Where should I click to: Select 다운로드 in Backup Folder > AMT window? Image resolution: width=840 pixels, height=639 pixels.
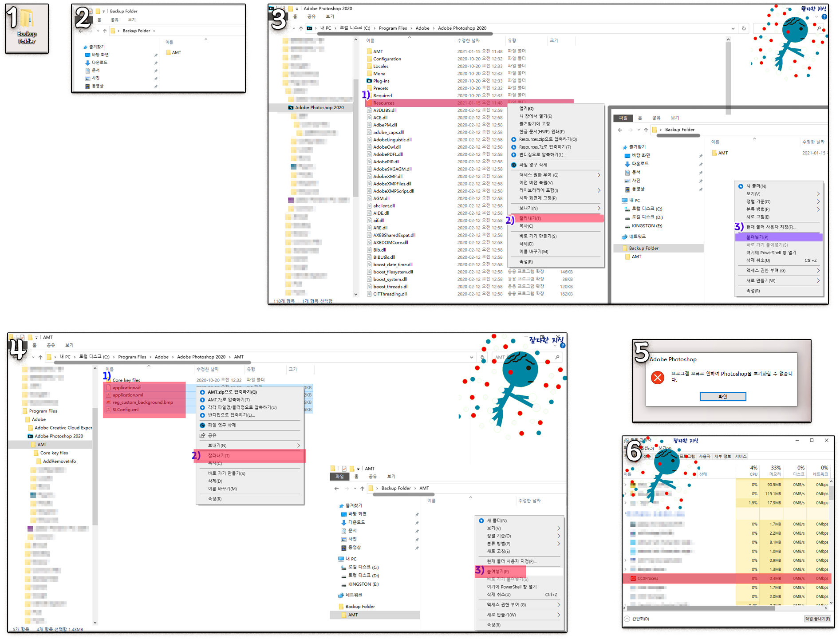356,523
